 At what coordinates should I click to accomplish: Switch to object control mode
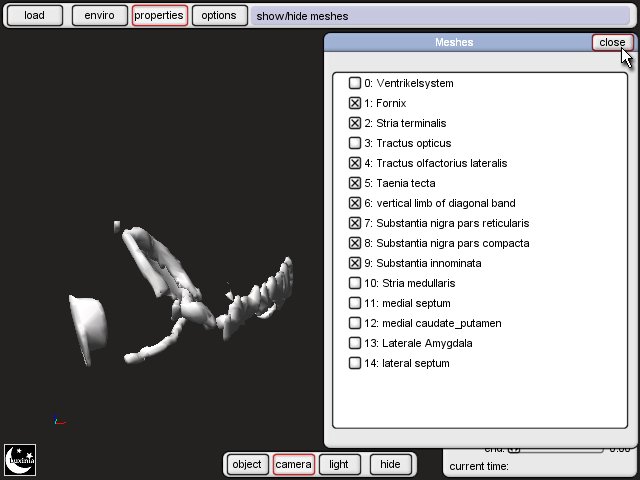coord(246,464)
